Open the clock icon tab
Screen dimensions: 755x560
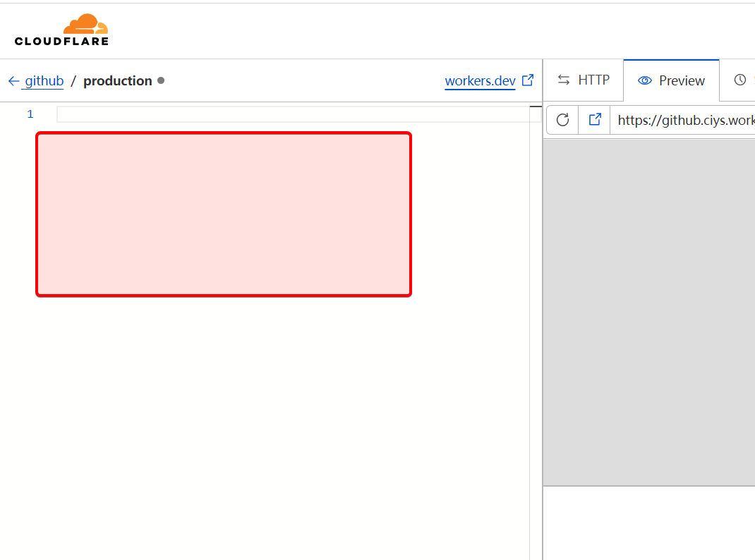739,80
